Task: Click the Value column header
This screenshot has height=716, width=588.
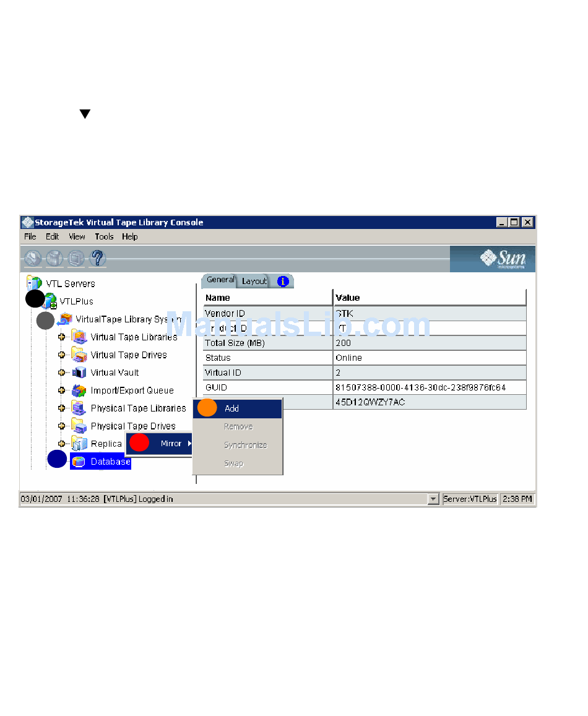Action: tap(430, 298)
